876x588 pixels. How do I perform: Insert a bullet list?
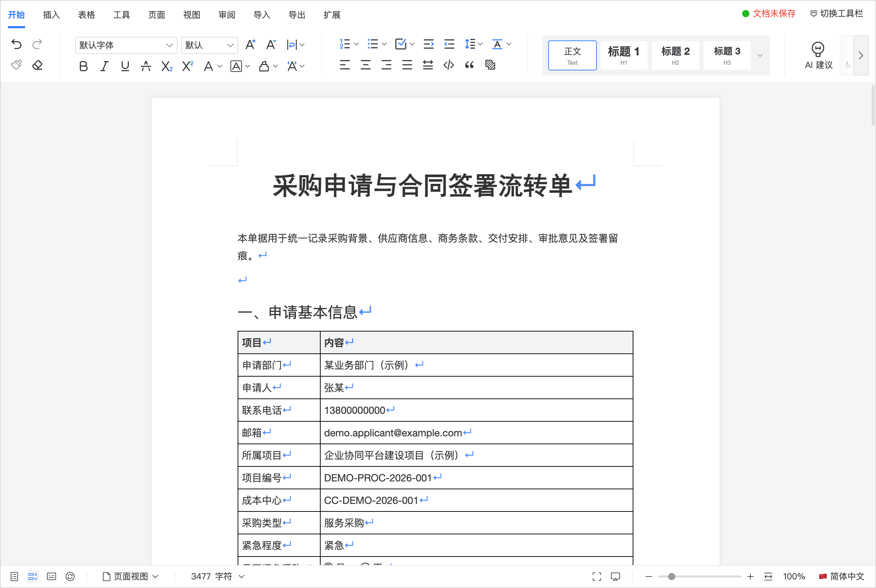(x=373, y=44)
